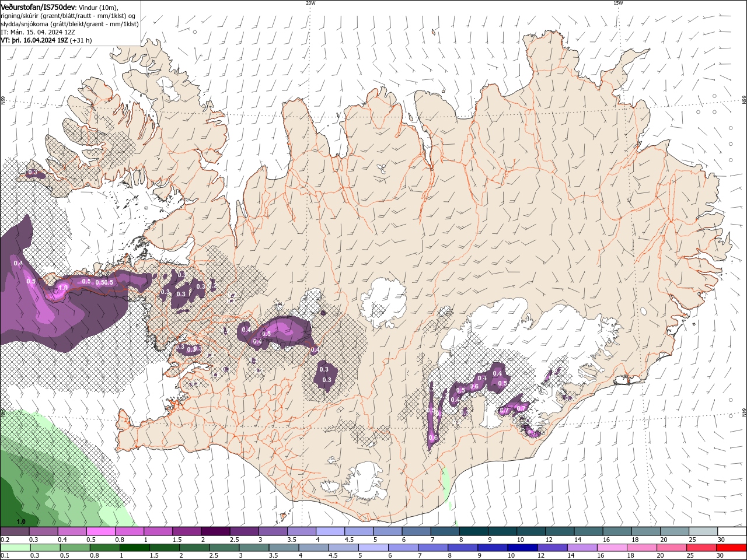Click the IT: Mán. 15. 04. 2024 12Z line

tap(38, 33)
